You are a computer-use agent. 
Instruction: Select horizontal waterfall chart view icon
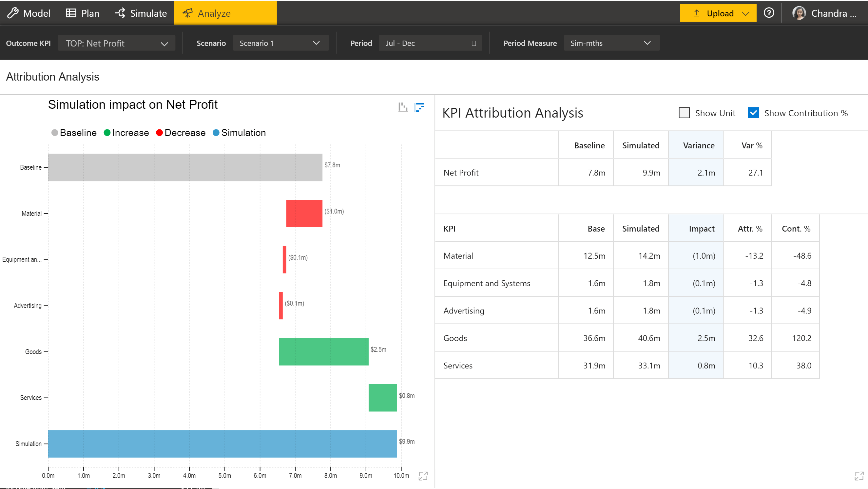pos(419,107)
